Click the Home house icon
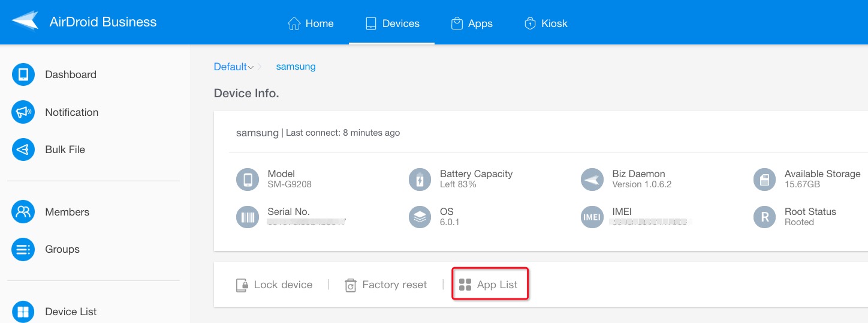This screenshot has width=868, height=323. (294, 23)
